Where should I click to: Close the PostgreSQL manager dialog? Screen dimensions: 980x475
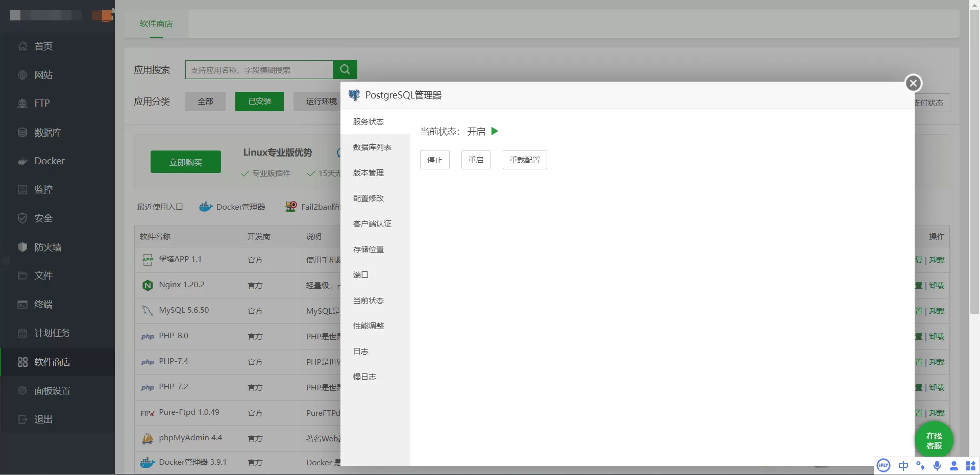[x=913, y=83]
